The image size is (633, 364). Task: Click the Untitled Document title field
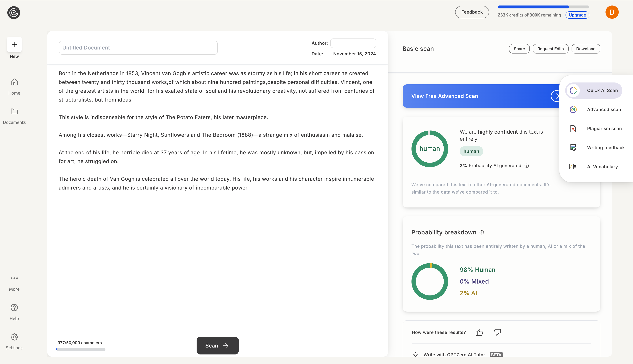[138, 48]
